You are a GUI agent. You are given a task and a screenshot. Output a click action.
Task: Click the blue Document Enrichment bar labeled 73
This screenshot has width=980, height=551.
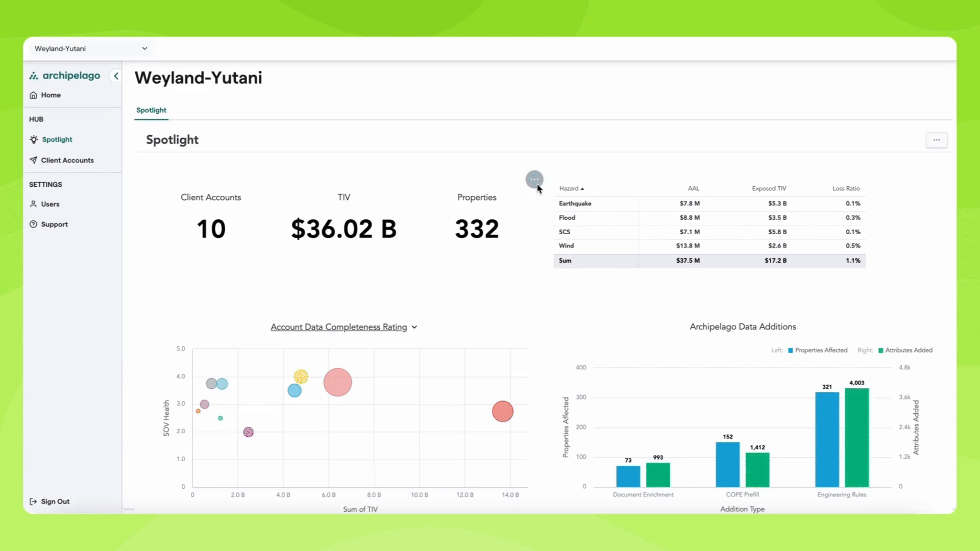628,476
